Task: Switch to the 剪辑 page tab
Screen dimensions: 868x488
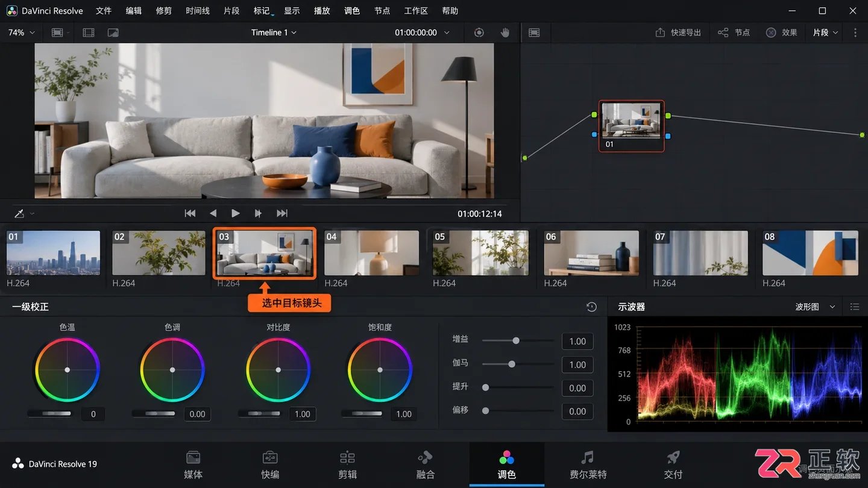Action: [x=348, y=465]
